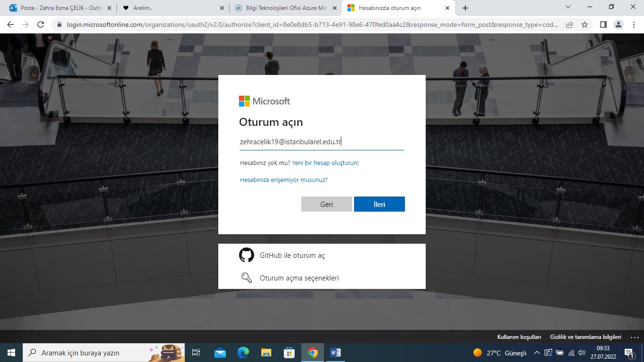The width and height of the screenshot is (644, 362).
Task: Open the footer three-dots more options
Action: coord(635,337)
